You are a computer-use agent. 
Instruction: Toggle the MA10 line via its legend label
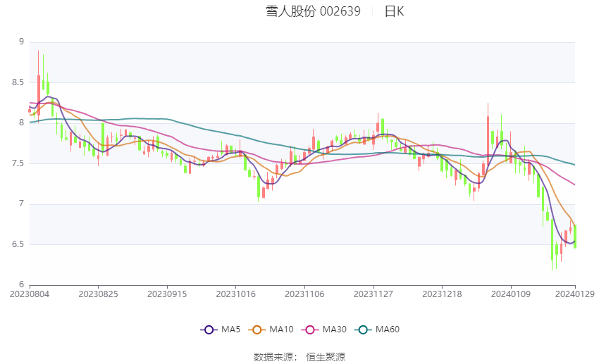click(x=281, y=330)
